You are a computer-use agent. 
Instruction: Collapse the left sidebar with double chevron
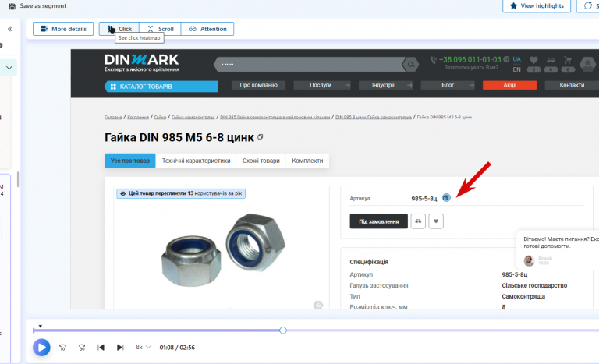[x=10, y=29]
